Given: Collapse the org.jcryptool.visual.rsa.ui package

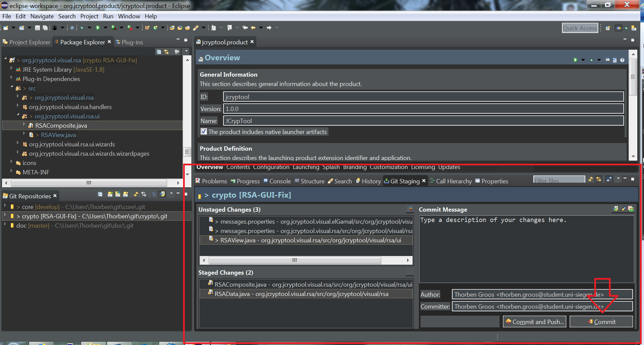Looking at the screenshot, I should click(x=18, y=116).
